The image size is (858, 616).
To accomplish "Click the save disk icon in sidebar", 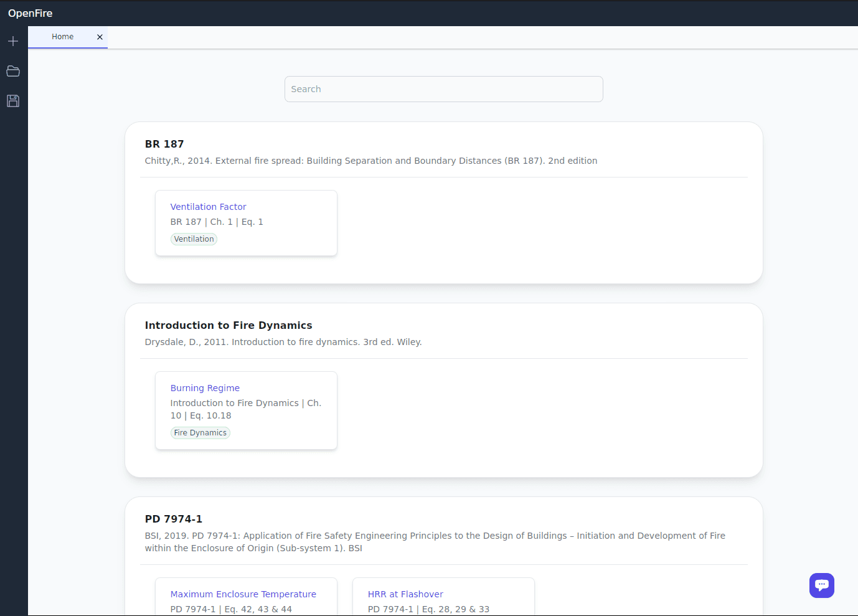I will point(13,101).
